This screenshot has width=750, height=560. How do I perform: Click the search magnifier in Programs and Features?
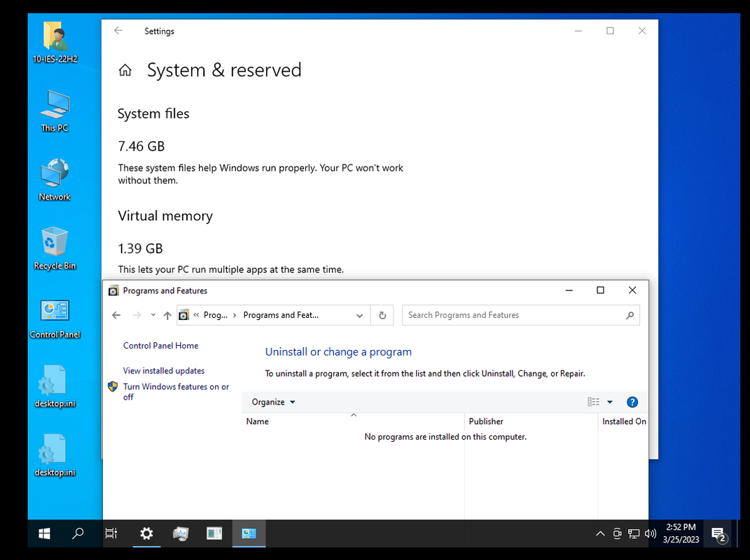630,315
